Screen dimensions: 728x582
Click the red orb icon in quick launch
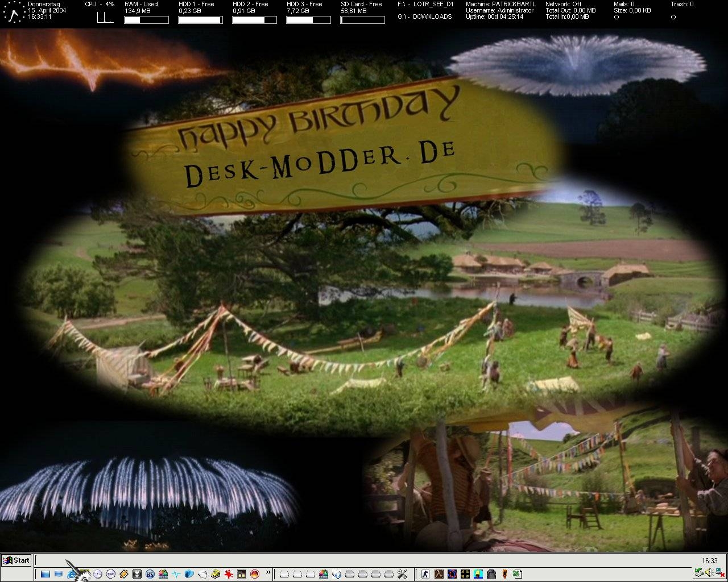click(x=254, y=574)
